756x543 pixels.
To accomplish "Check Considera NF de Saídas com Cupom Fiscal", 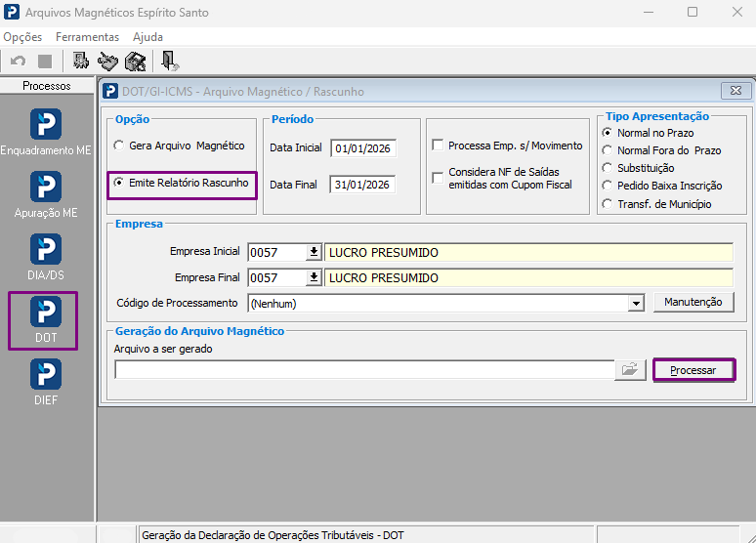I will pyautogui.click(x=438, y=178).
